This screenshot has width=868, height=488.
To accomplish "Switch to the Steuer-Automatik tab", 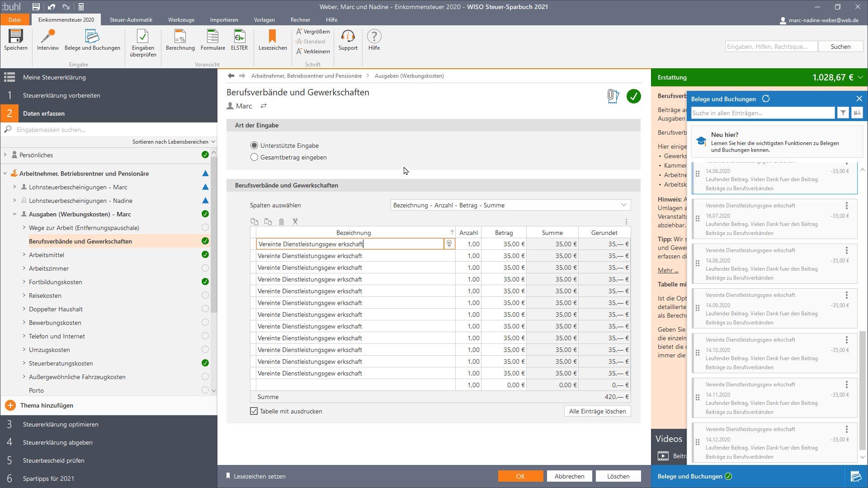I will point(131,20).
